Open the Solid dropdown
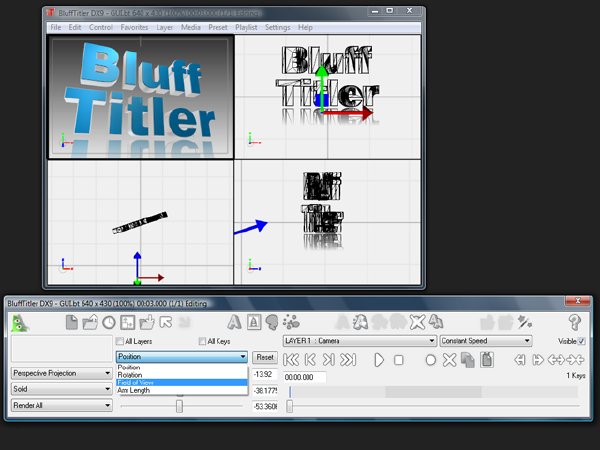The width and height of the screenshot is (600, 450). pos(62,389)
